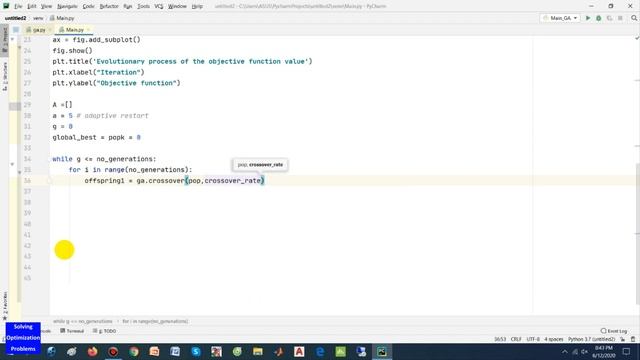
Task: Change the CRLF line separator in status bar
Action: click(x=516, y=339)
